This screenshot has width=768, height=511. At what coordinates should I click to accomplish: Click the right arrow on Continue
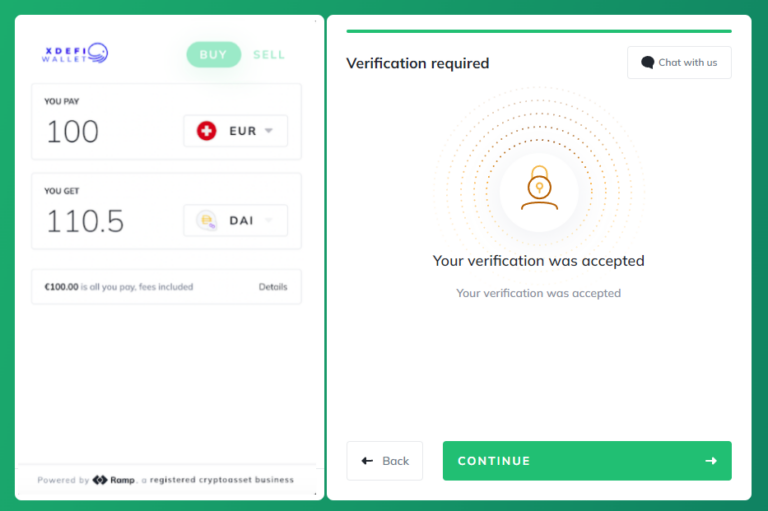711,461
